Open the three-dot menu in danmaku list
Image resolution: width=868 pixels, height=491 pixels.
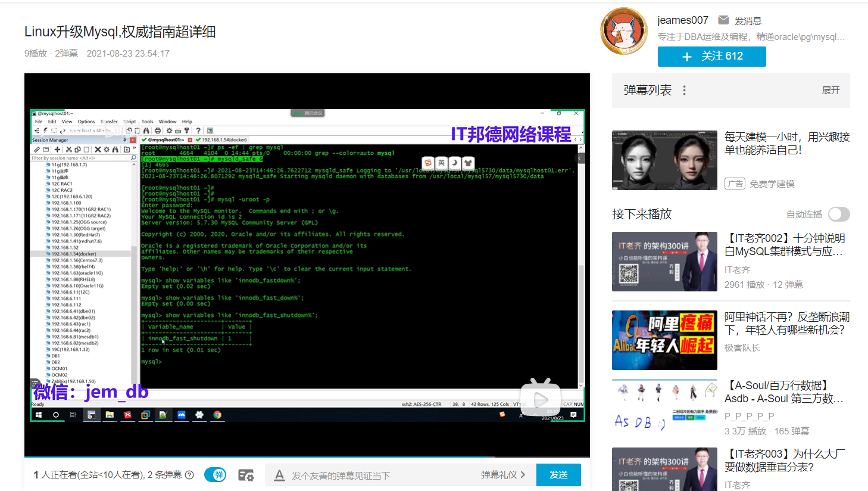pos(684,90)
